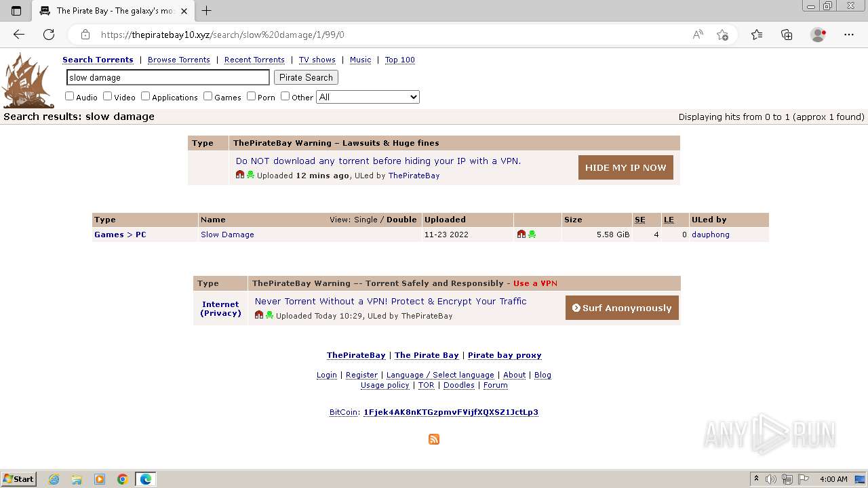Switch to Double view
This screenshot has height=488, width=868.
401,220
